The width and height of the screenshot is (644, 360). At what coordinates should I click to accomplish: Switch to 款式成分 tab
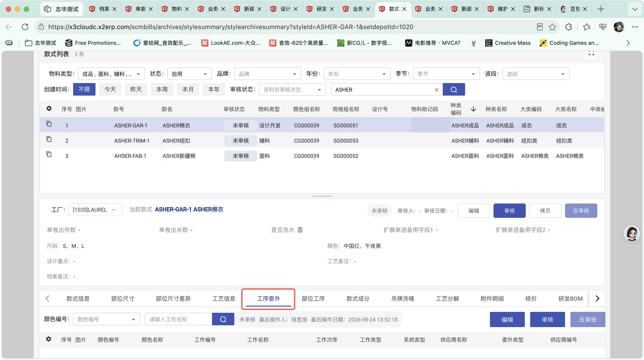[358, 299]
